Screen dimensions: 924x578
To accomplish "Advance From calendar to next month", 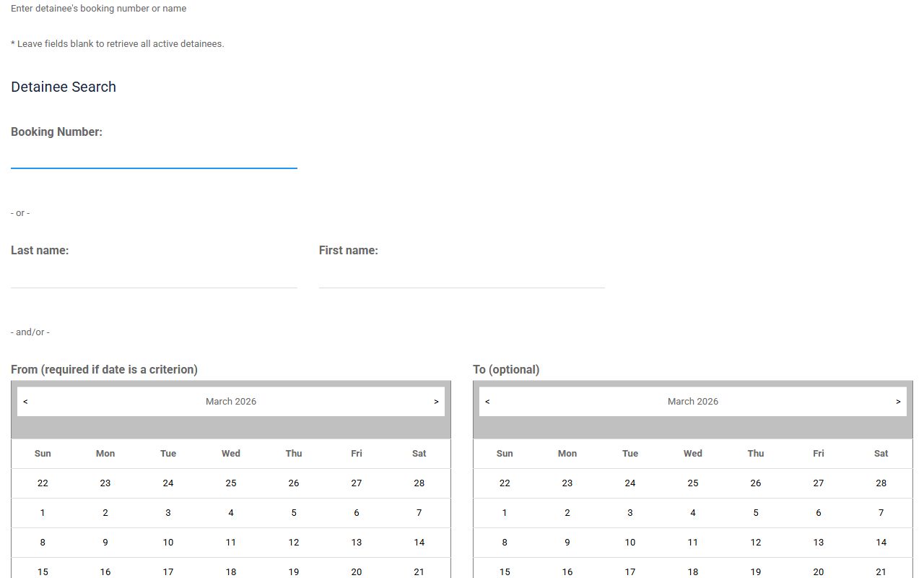I will (436, 402).
